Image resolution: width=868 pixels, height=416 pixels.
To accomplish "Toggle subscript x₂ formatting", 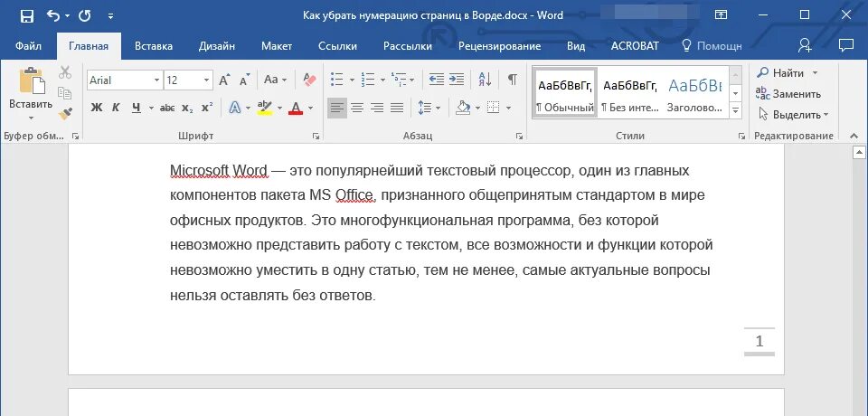I will point(188,108).
